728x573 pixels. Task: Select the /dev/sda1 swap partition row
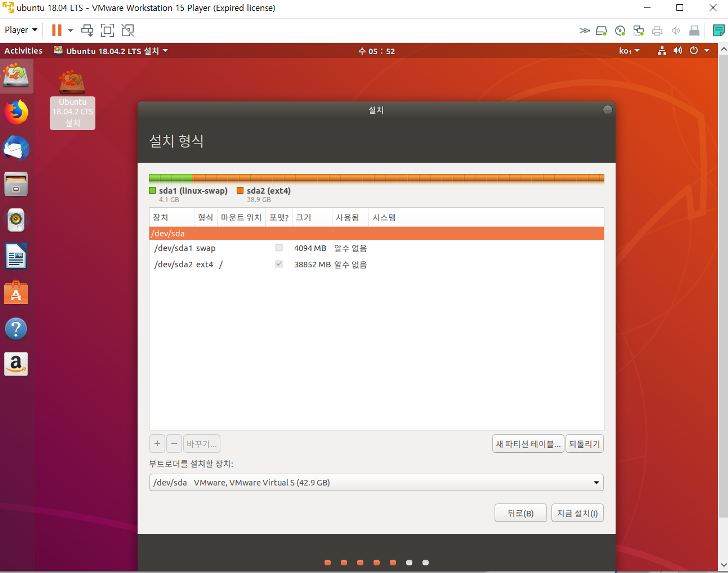pos(377,248)
